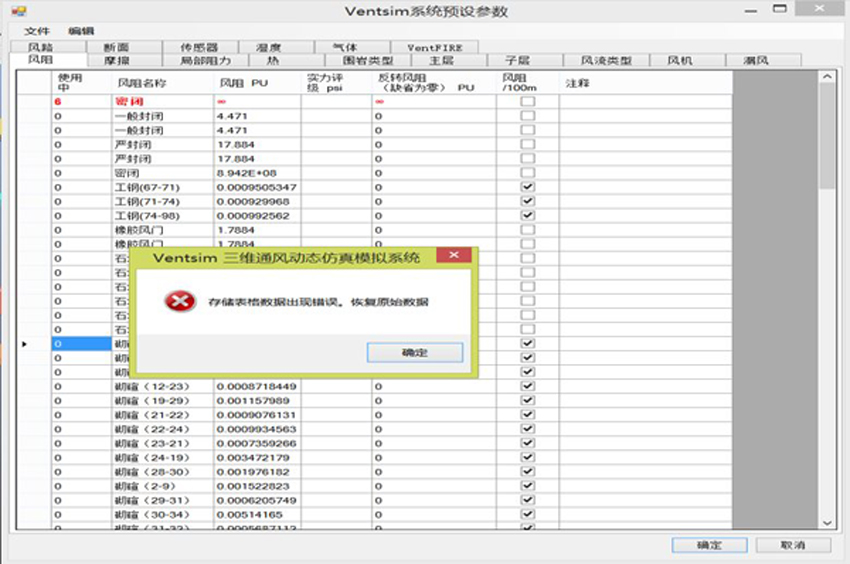The width and height of the screenshot is (850, 564).
Task: Click the bottom 确定 button of the window
Action: (710, 545)
